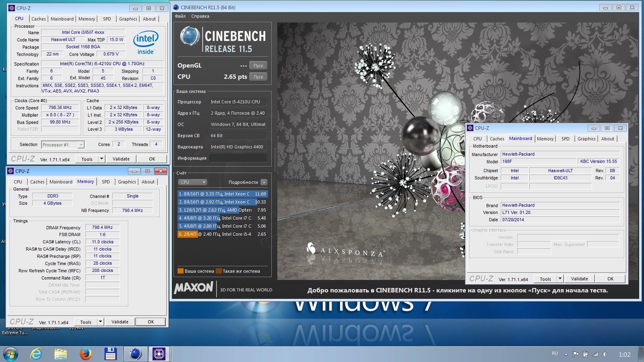
Task: Click the RU language indicator in the tray
Action: pos(555,353)
